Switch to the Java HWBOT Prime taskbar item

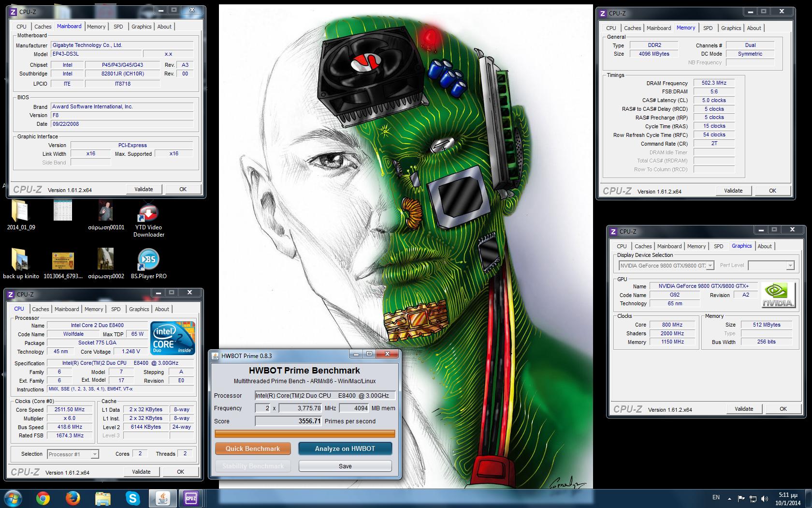pos(162,498)
